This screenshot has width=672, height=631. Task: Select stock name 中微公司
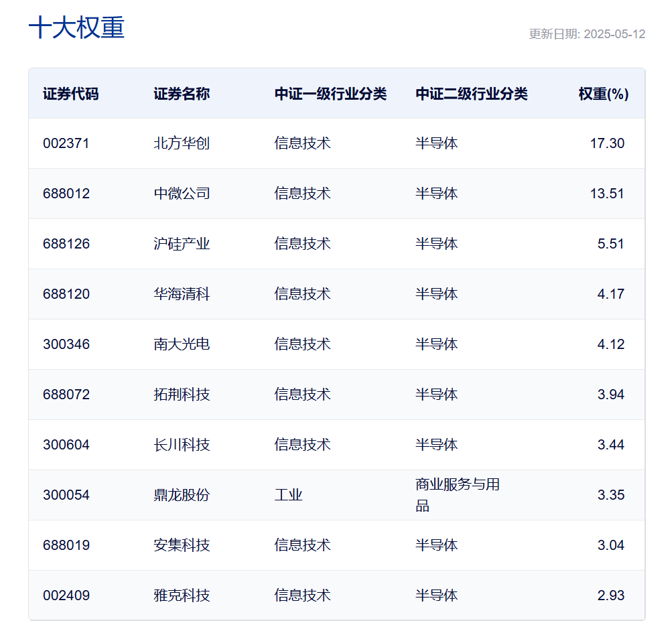[x=182, y=194]
